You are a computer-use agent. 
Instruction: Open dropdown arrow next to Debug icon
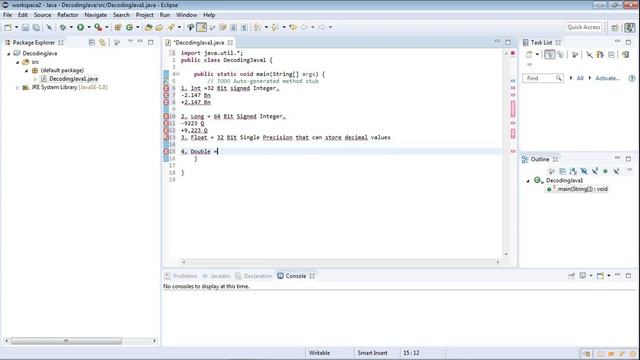click(x=71, y=27)
